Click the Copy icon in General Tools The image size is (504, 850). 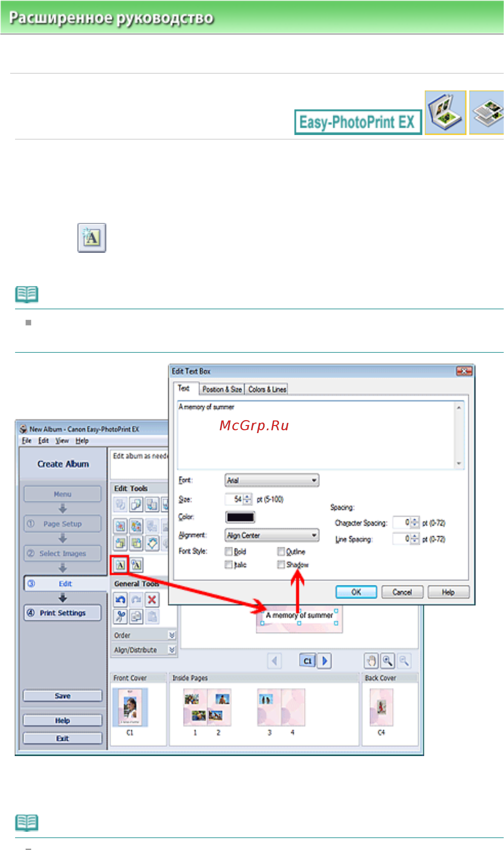(136, 616)
